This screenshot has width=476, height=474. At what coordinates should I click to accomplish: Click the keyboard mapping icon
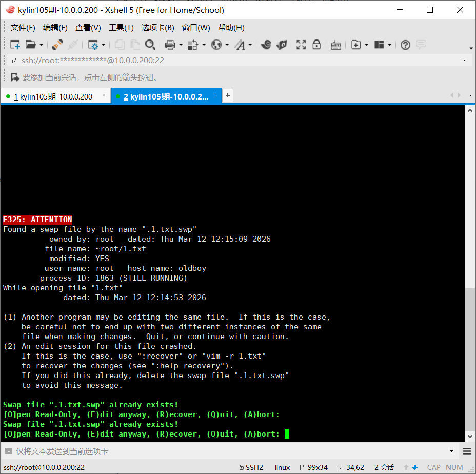(336, 45)
